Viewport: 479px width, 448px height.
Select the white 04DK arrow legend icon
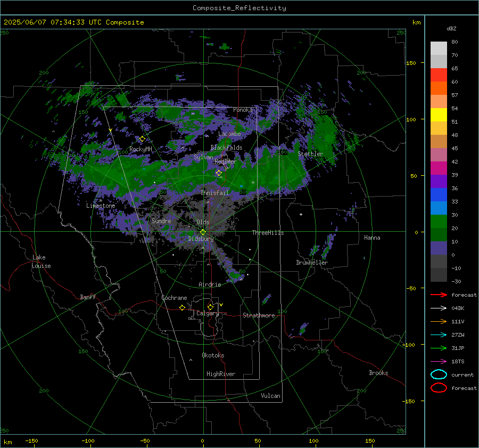(439, 308)
